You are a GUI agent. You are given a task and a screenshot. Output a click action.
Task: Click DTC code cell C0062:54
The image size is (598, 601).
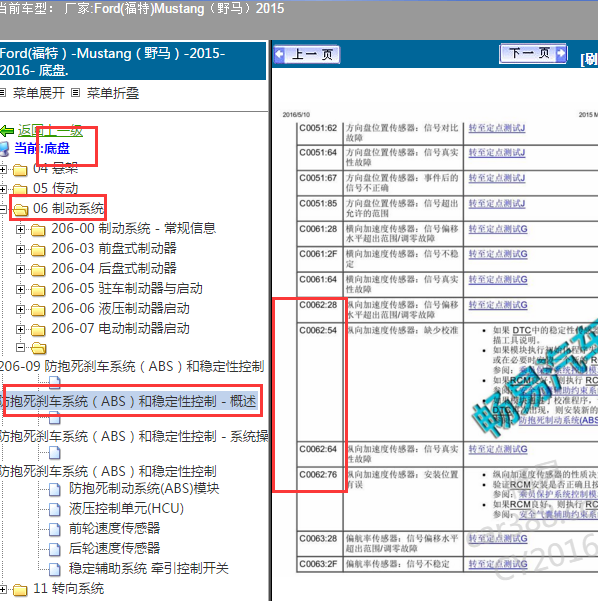[x=320, y=382]
